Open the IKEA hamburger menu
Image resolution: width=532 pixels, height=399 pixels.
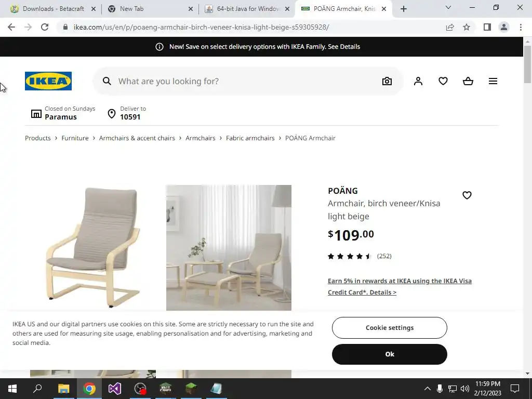[x=493, y=81]
